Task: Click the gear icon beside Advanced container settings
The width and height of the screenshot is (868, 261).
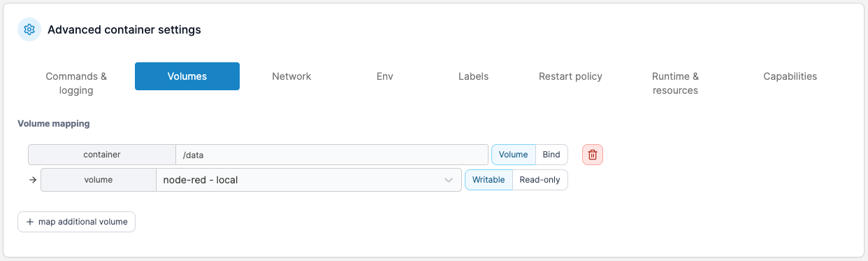Action: tap(29, 29)
